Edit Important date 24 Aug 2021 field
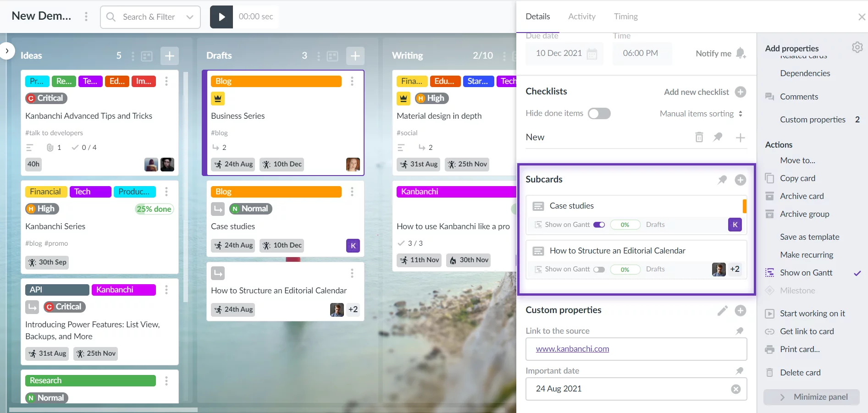 point(636,389)
